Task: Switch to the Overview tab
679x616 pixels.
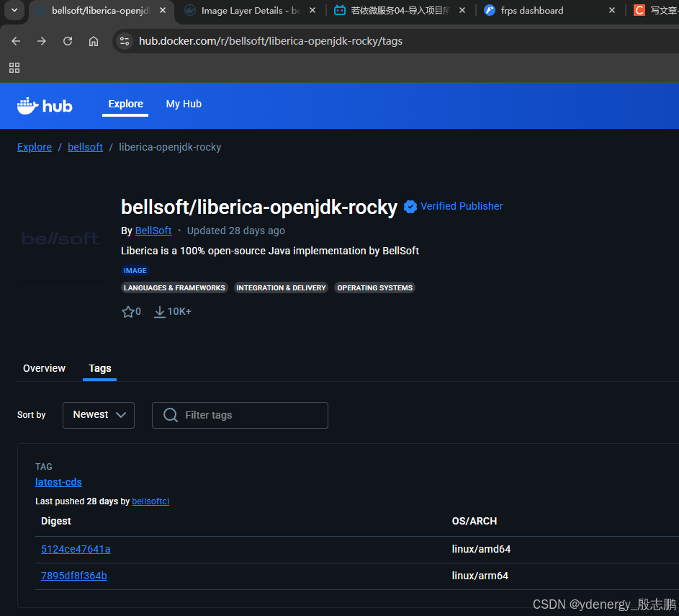Action: tap(44, 368)
